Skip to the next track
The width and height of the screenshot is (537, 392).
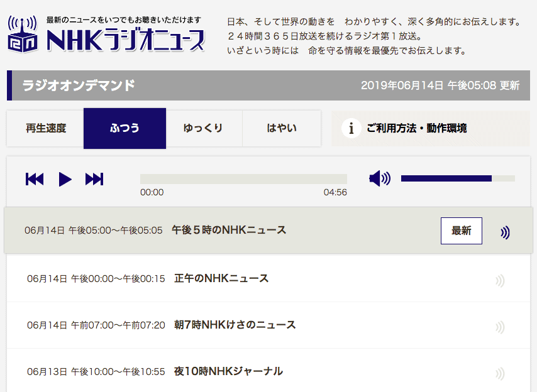pyautogui.click(x=94, y=179)
